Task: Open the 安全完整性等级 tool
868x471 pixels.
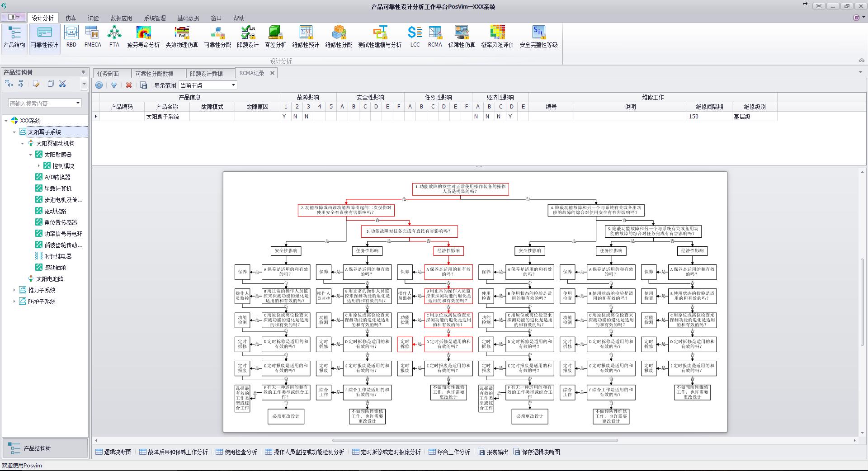Action: [538, 37]
